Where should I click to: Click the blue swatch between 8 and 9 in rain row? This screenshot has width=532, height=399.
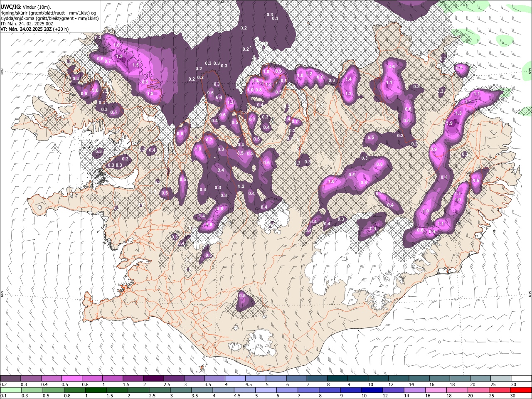(x=330, y=390)
